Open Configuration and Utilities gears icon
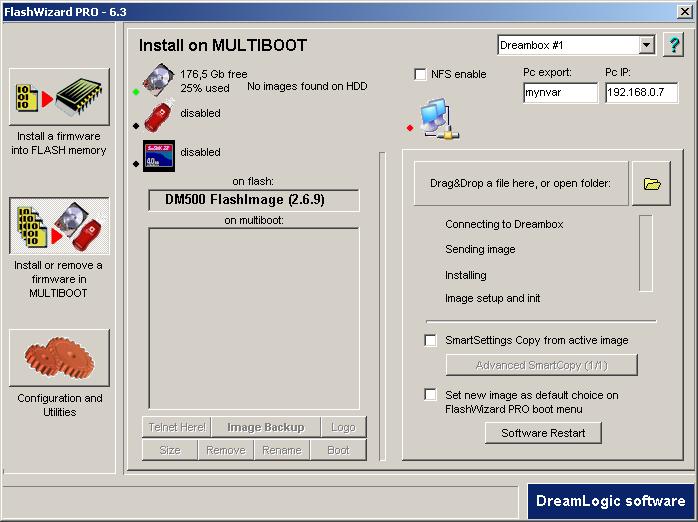The width and height of the screenshot is (698, 522). [x=59, y=358]
